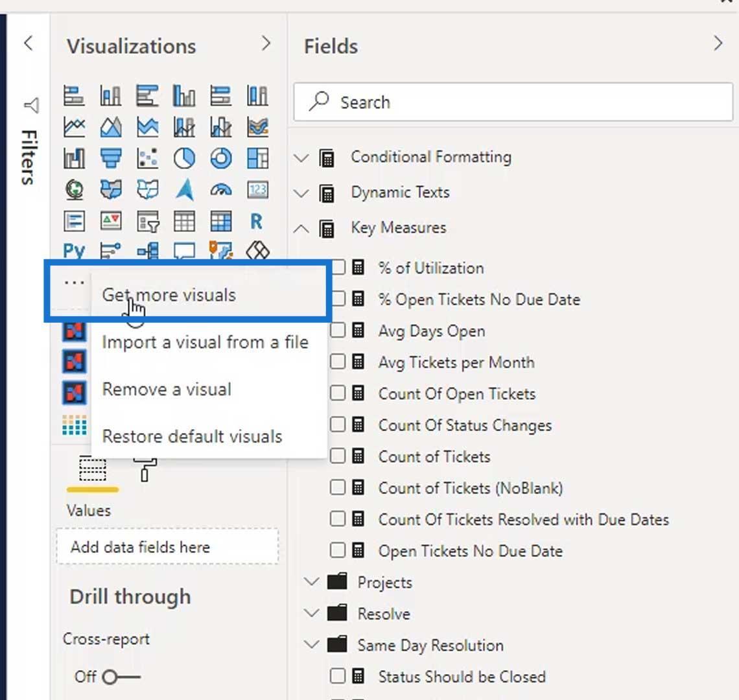Check the Status Should be Closed measure
739x700 pixels.
(338, 676)
